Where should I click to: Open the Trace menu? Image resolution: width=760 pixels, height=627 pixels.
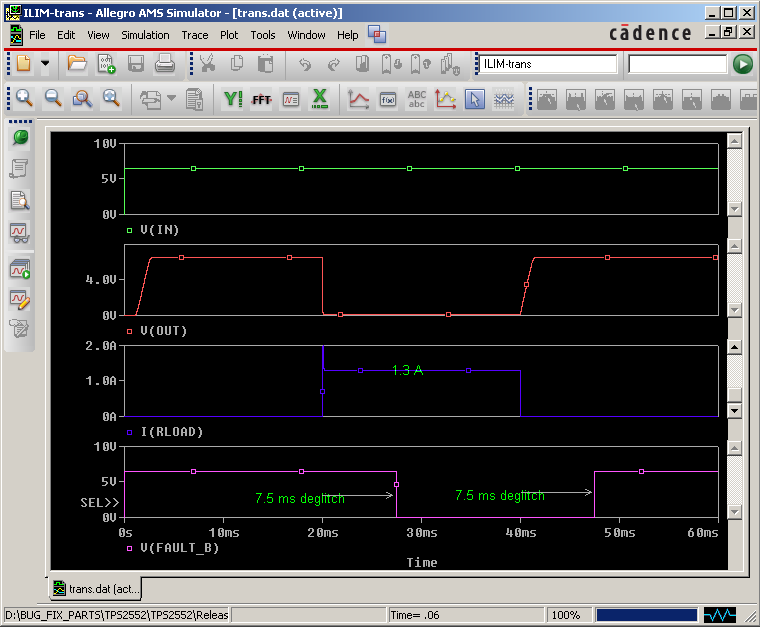195,35
